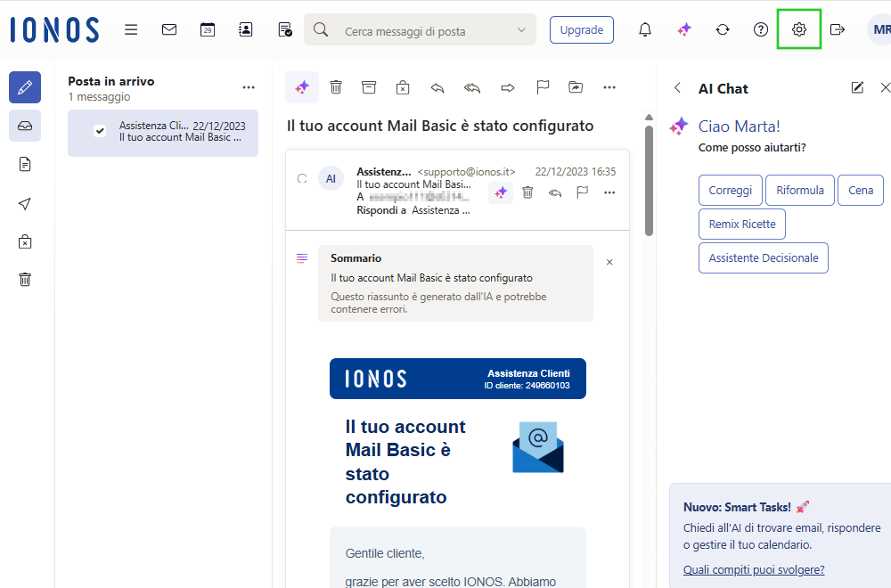
Task: Compose a new email with the pen icon
Action: [24, 87]
